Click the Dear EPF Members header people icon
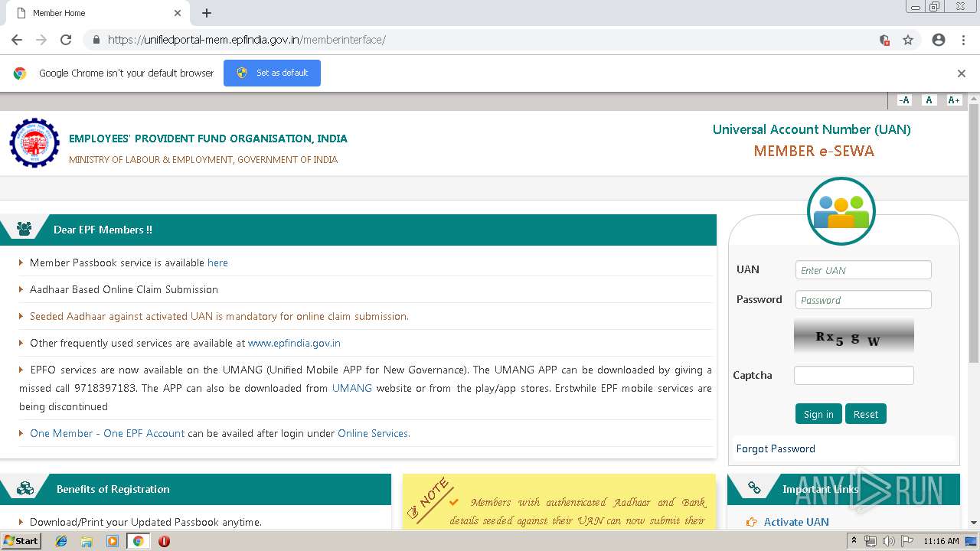 pyautogui.click(x=24, y=229)
